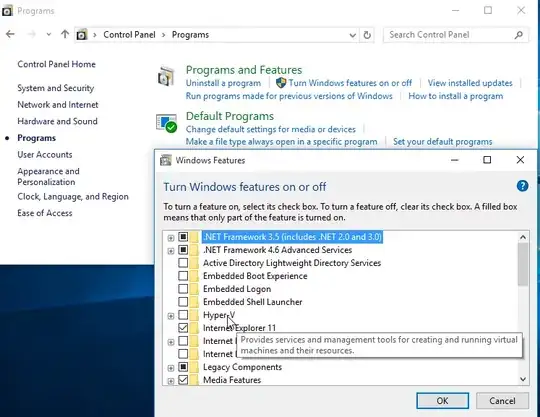Open the Uninstall a program link
540x417 pixels.
[x=223, y=83]
